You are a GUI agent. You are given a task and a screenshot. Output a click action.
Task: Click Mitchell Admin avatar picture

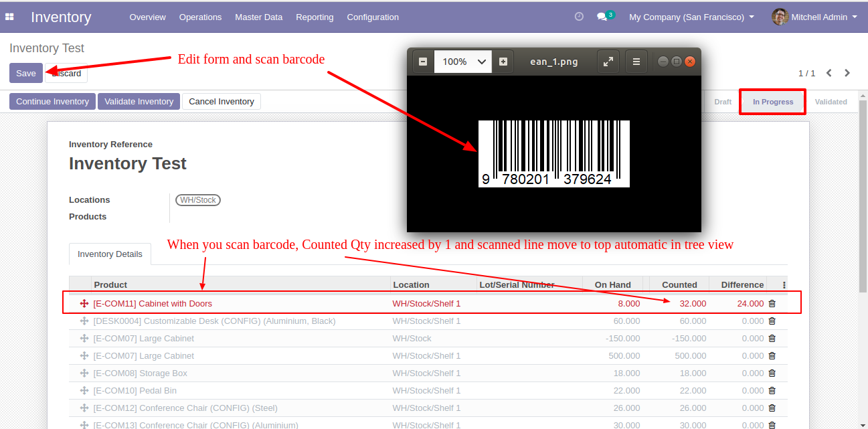click(780, 17)
